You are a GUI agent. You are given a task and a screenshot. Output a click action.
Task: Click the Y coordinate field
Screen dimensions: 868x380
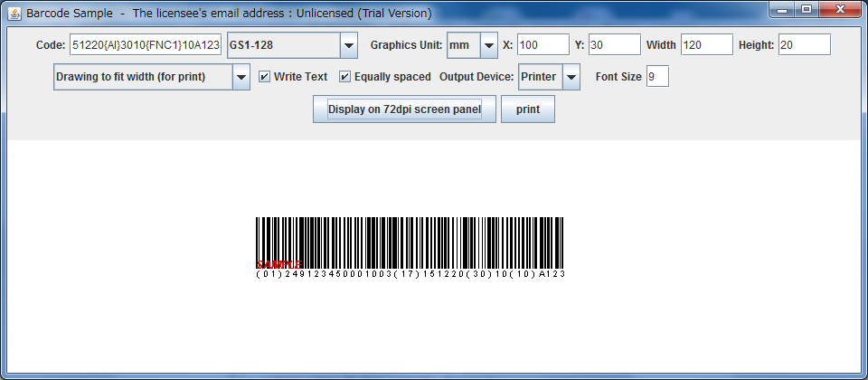(x=615, y=45)
